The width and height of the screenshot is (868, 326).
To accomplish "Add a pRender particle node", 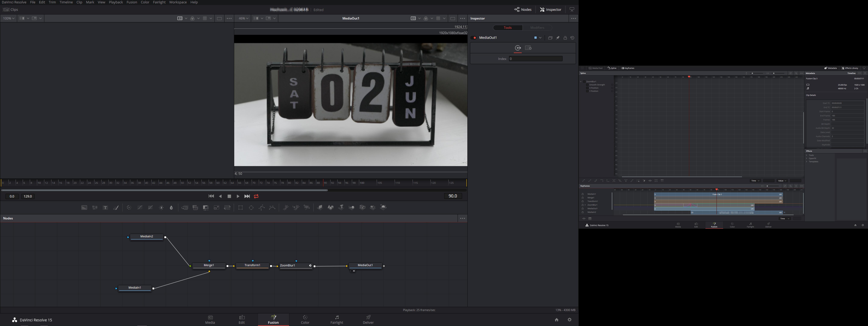I will [307, 208].
